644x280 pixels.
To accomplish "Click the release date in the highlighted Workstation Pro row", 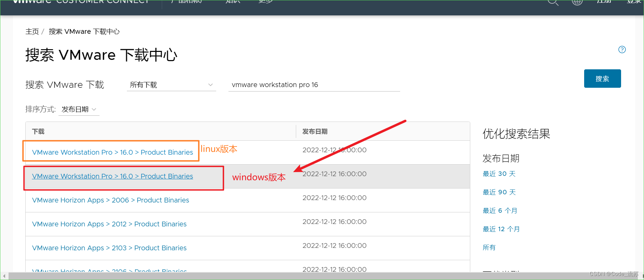I will (x=334, y=174).
